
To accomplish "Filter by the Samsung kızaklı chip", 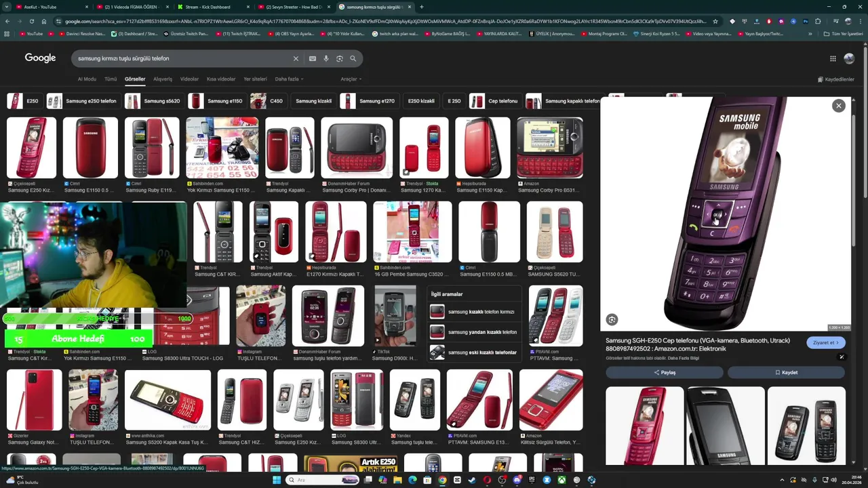I will pos(313,101).
